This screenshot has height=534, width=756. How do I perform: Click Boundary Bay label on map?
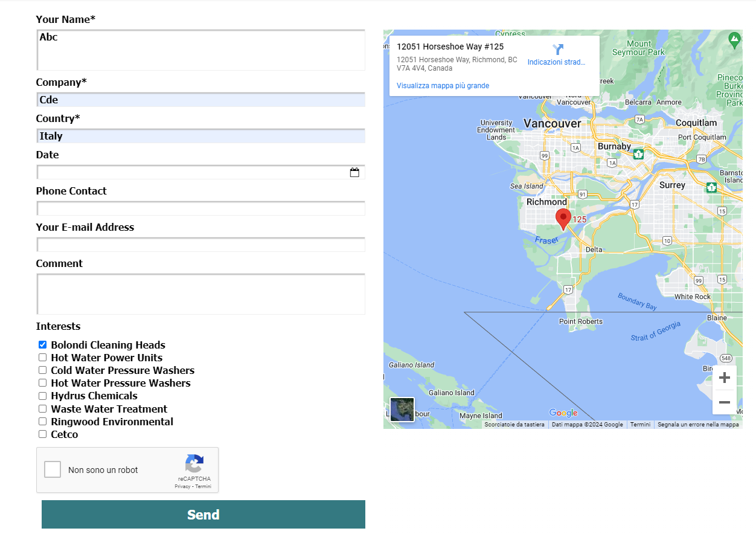(x=637, y=301)
